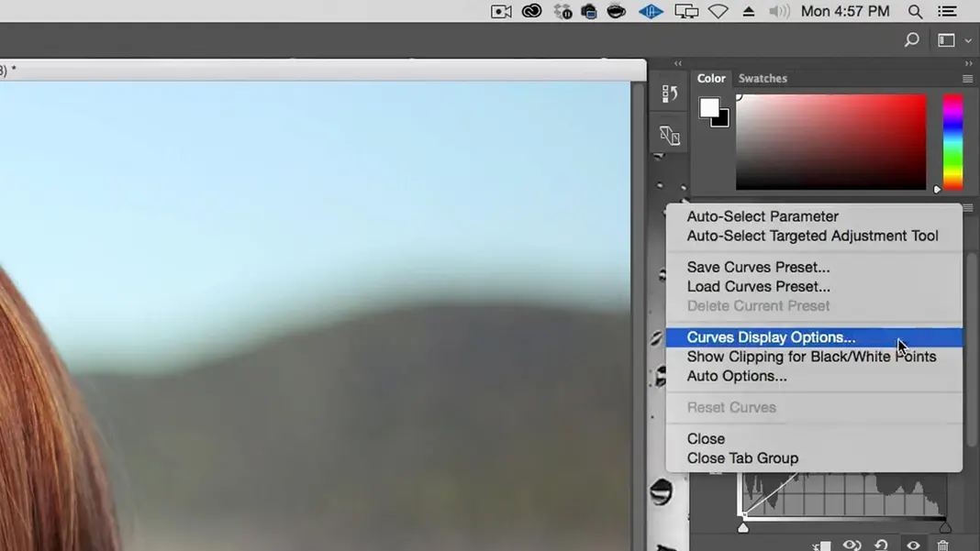Click the screen recording camera menu bar icon
This screenshot has height=551, width=980.
tap(501, 11)
